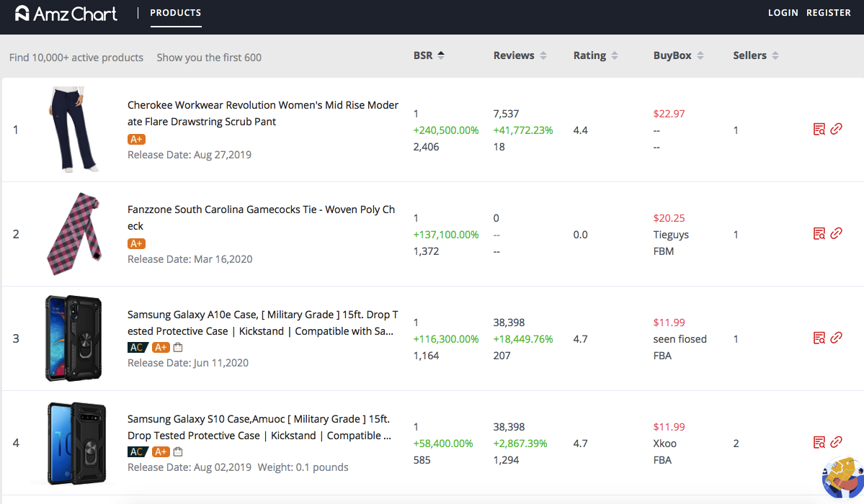This screenshot has width=864, height=504.
Task: Open the Fanzzone South Carolina Gamecocks Tie title
Action: click(x=261, y=217)
